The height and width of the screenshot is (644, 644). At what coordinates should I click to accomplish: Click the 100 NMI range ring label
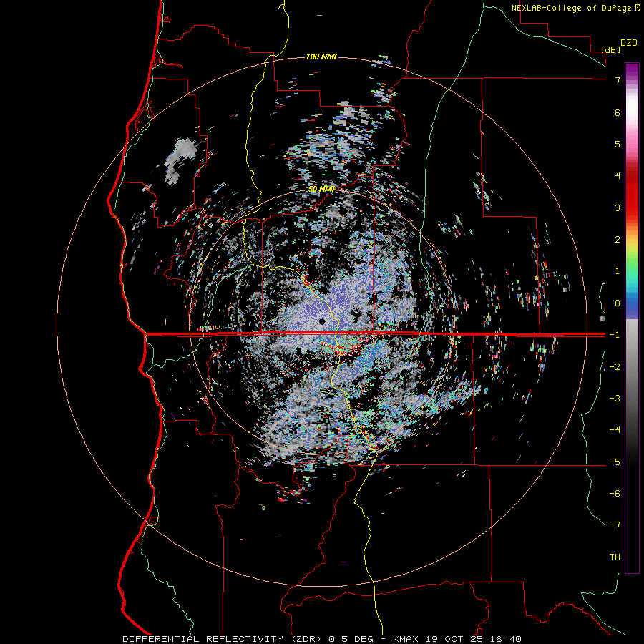coord(321,57)
